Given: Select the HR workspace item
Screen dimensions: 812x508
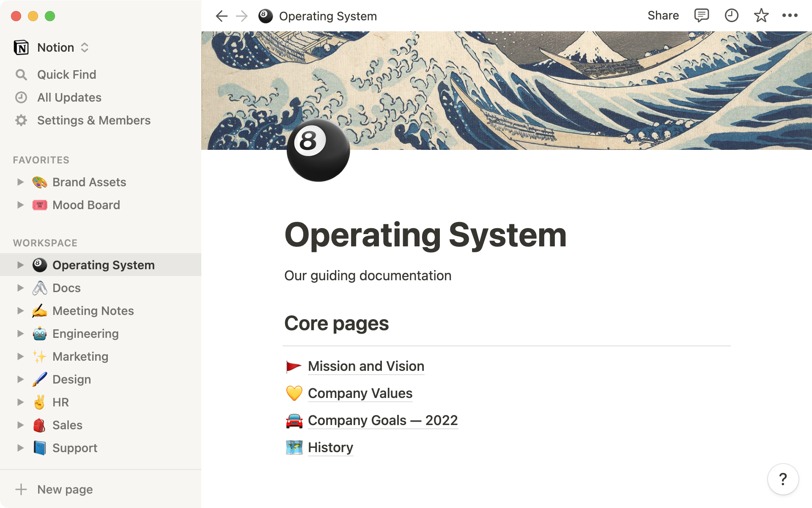Looking at the screenshot, I should click(x=60, y=402).
